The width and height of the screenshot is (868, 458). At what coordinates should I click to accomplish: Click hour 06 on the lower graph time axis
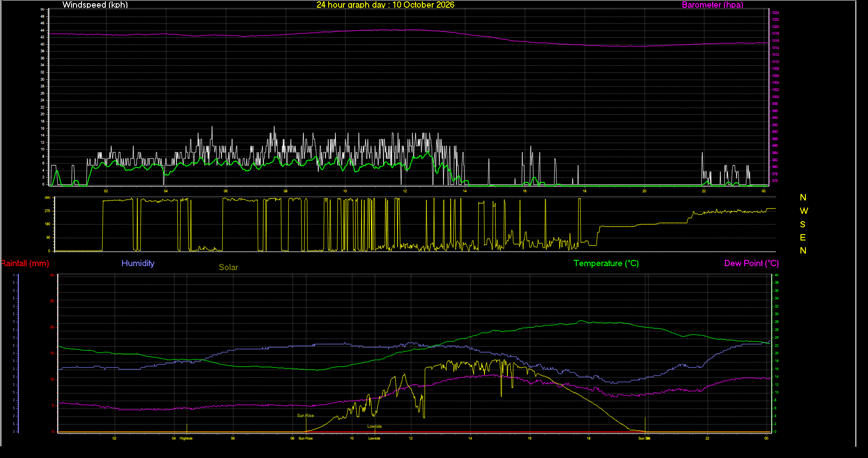click(x=233, y=438)
